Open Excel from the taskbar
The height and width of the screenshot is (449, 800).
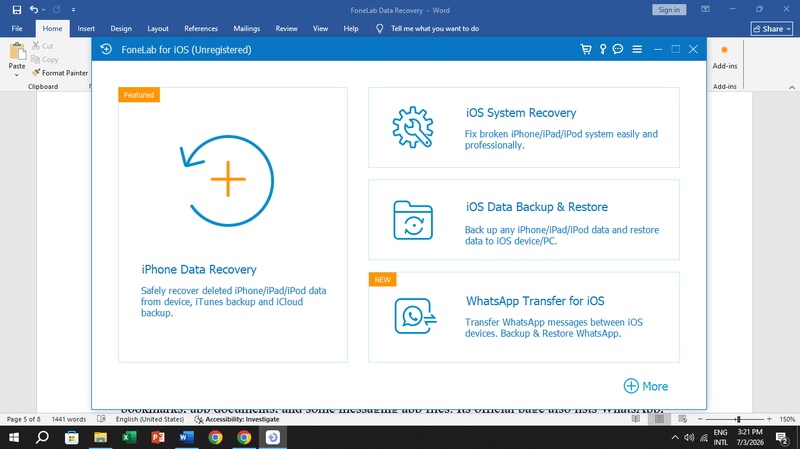pyautogui.click(x=129, y=437)
